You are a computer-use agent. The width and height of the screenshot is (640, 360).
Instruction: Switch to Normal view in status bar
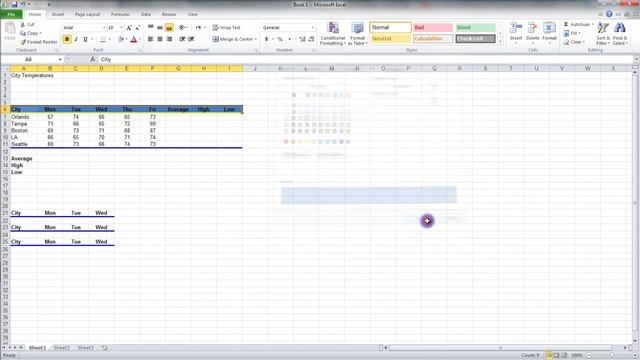549,356
